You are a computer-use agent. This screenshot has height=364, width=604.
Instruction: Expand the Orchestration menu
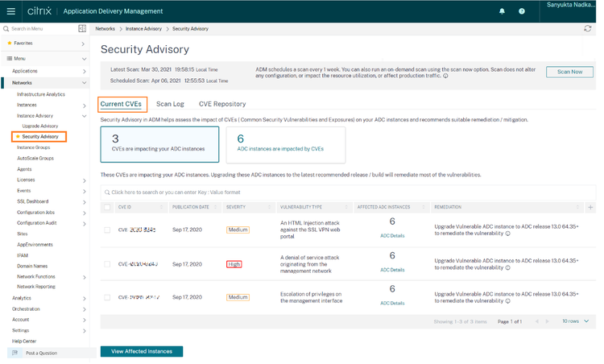click(84, 309)
